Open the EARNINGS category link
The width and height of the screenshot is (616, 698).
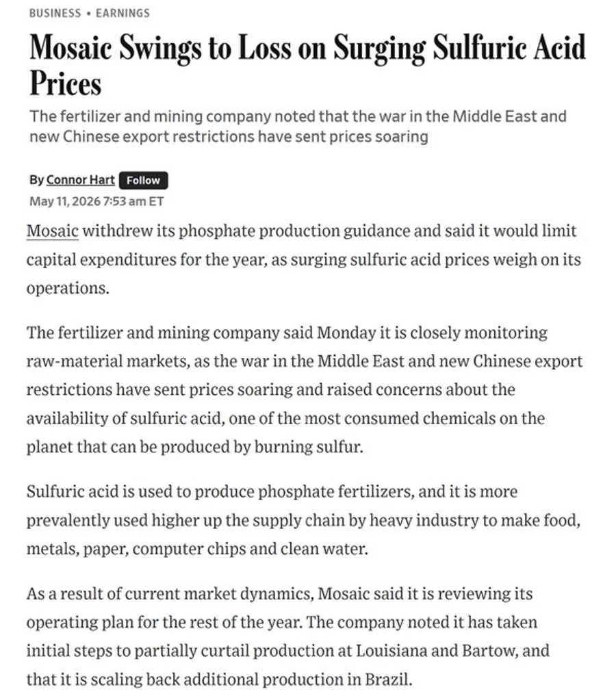pyautogui.click(x=123, y=13)
